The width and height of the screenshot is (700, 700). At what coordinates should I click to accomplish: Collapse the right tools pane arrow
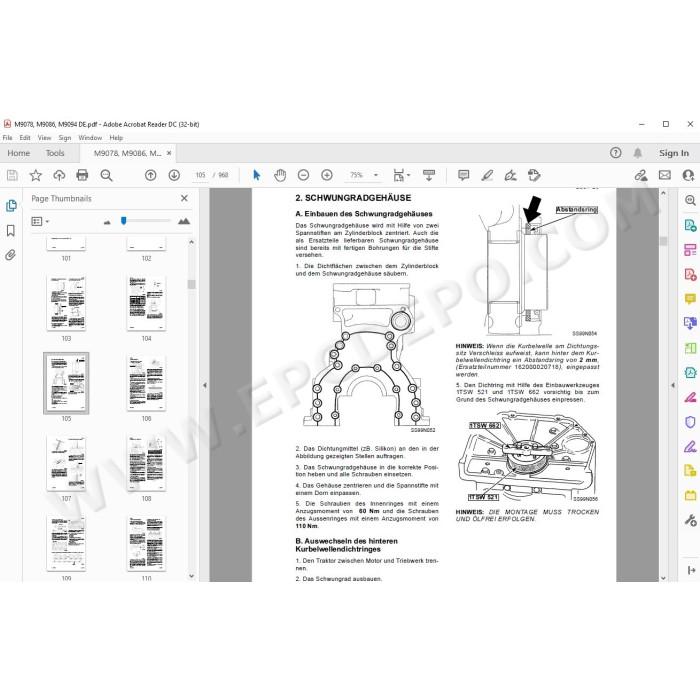(673, 385)
